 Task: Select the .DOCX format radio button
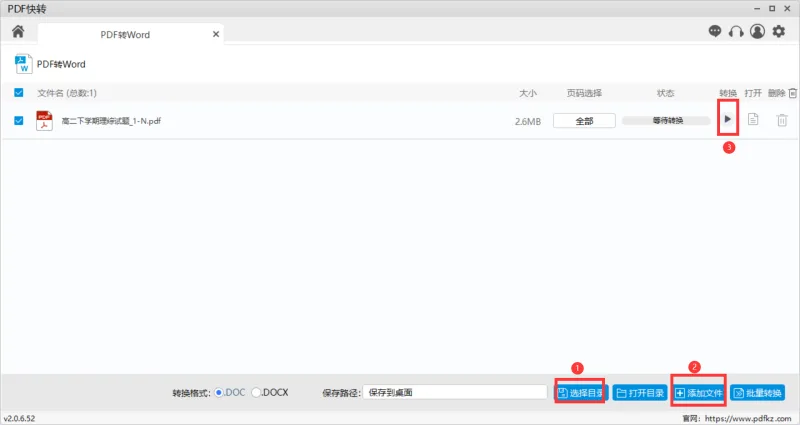(x=256, y=392)
